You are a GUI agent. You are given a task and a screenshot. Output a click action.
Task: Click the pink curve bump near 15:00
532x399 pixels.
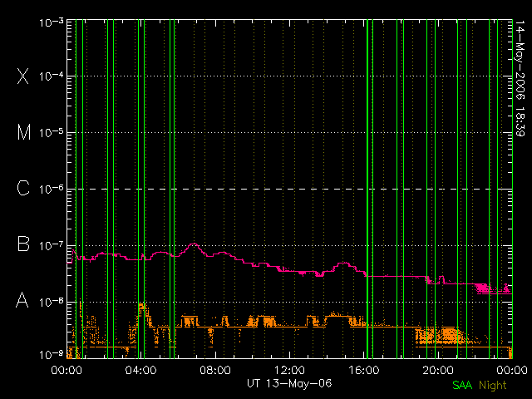coord(343,264)
